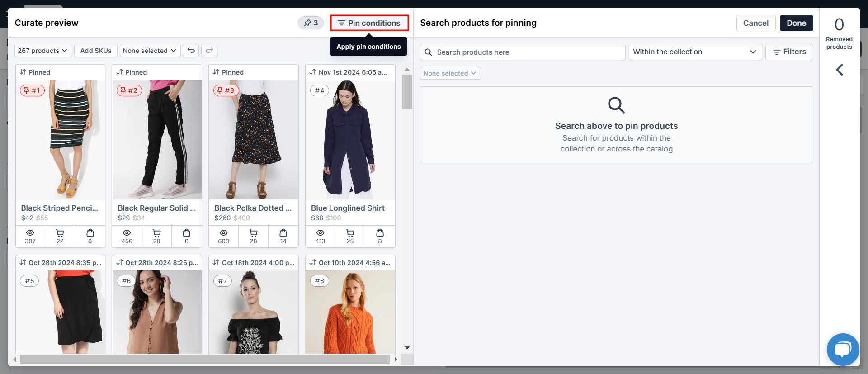Click the Done button
Image resolution: width=868 pixels, height=374 pixels.
click(x=797, y=23)
